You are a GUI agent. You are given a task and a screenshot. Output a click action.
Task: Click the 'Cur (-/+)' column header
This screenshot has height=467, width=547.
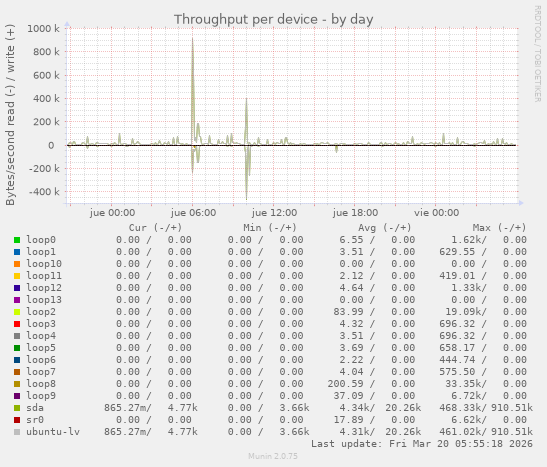tap(155, 228)
